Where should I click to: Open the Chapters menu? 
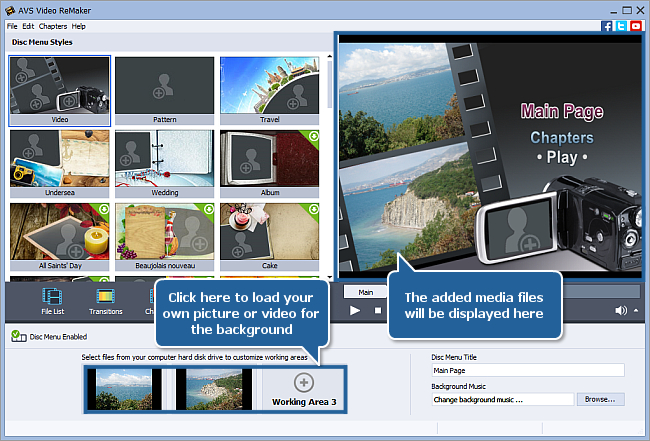53,26
